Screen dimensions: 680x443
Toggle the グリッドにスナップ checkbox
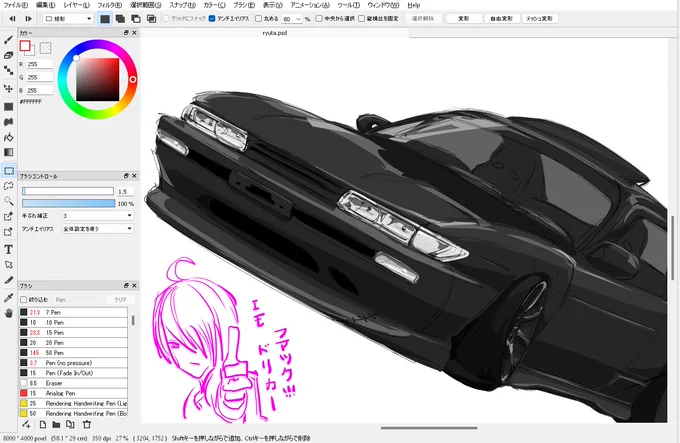pyautogui.click(x=166, y=19)
